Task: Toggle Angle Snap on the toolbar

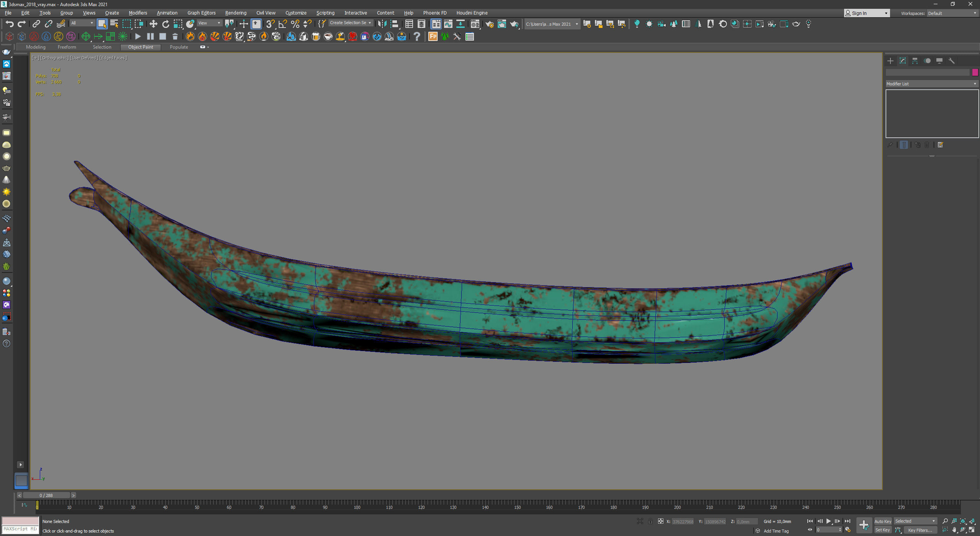Action: point(283,24)
